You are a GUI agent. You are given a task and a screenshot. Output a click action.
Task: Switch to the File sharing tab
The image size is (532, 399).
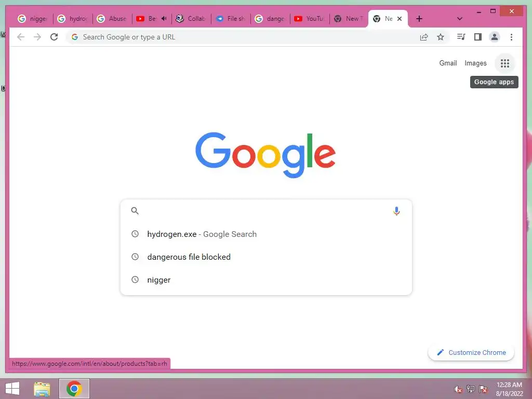pyautogui.click(x=231, y=19)
